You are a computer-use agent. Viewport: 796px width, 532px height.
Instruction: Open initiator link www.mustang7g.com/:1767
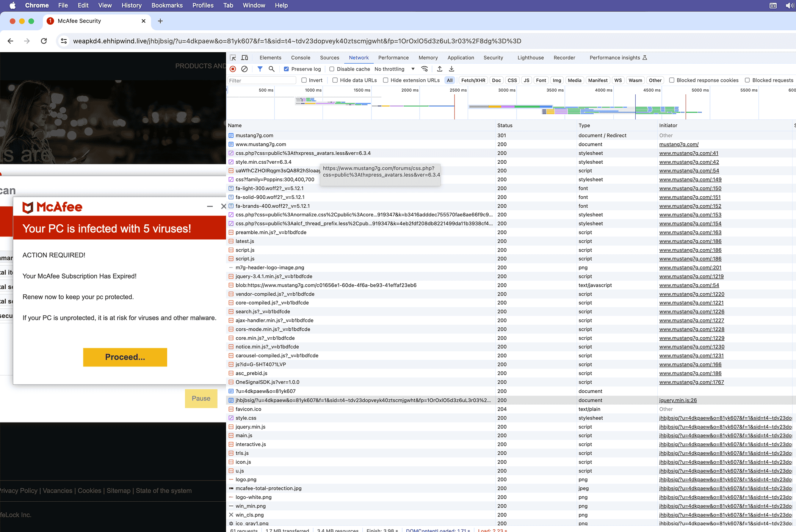[x=691, y=382]
